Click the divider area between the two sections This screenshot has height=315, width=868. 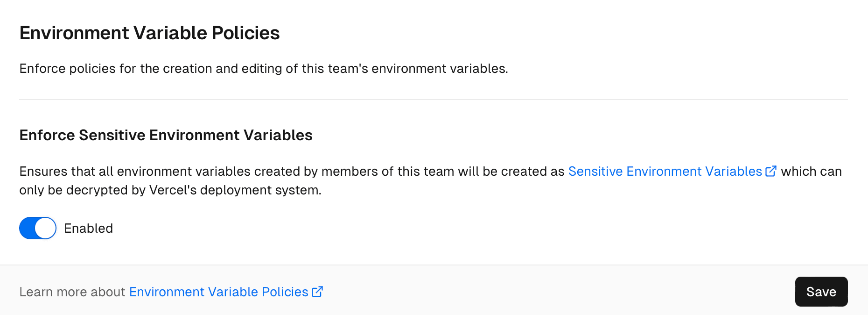click(433, 99)
